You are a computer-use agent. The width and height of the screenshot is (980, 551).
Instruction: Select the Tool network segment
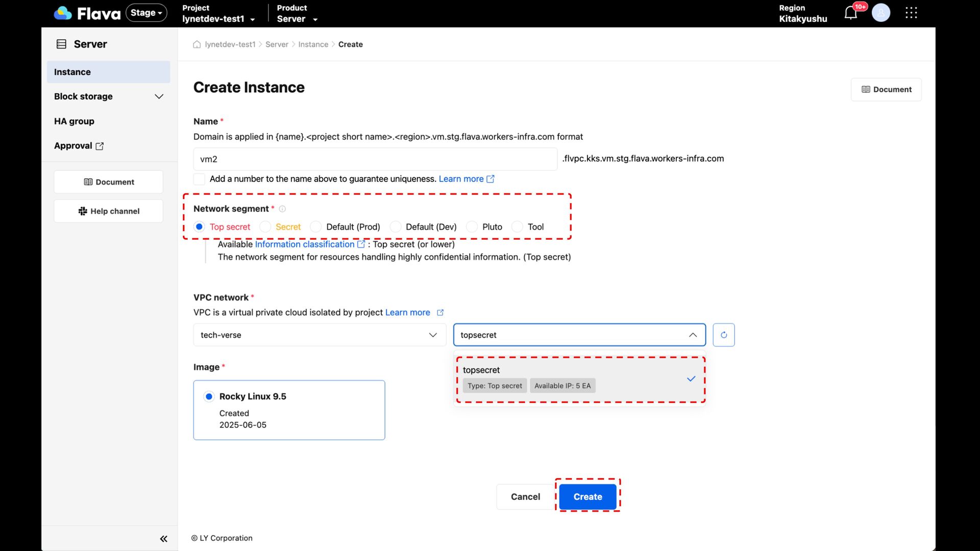[x=517, y=227]
